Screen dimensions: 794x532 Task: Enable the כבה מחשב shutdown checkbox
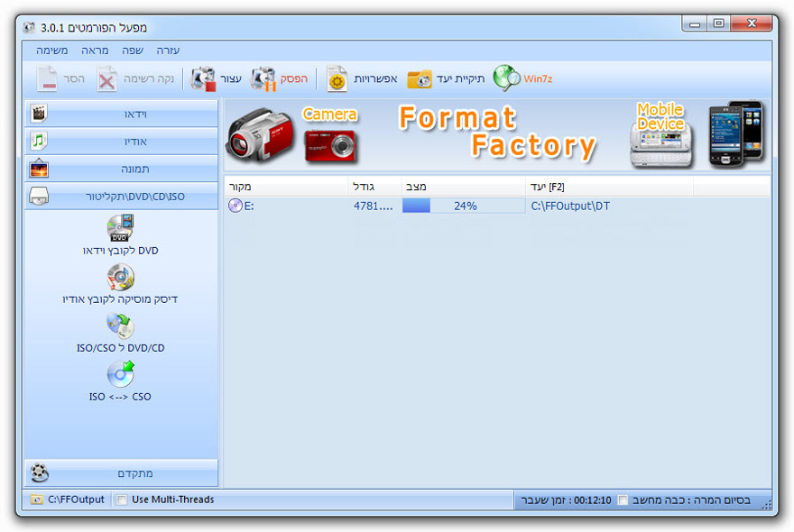point(623,500)
